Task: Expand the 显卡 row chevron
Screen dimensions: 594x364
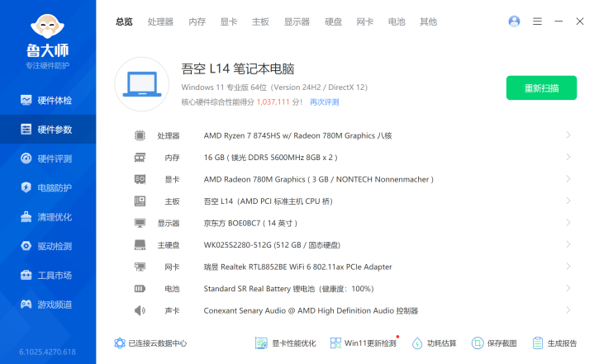Action: pos(568,179)
